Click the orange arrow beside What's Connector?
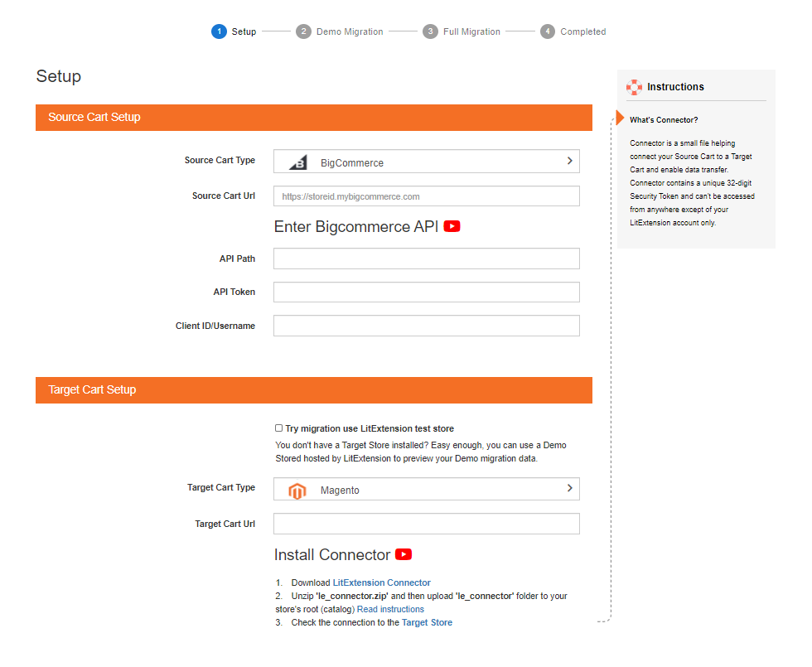 click(620, 118)
